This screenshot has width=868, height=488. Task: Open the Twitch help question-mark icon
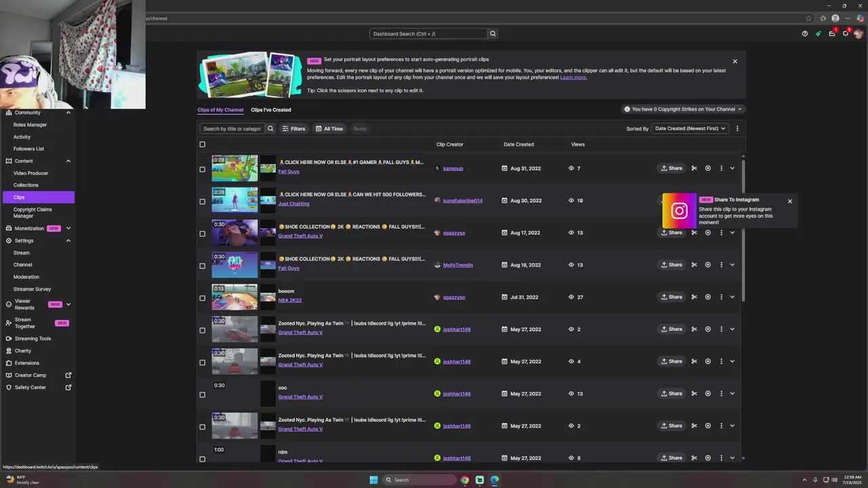pyautogui.click(x=805, y=33)
